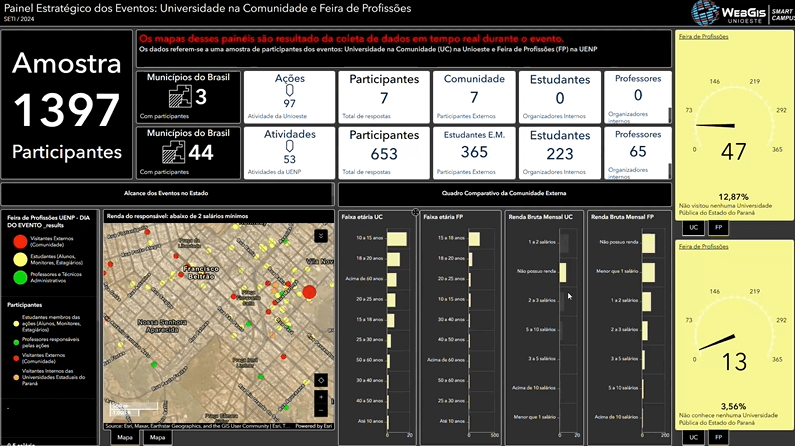Screen dimensions: 795x446
Task: Click the scrollbar in the Professores 0 card
Action: coord(670,115)
